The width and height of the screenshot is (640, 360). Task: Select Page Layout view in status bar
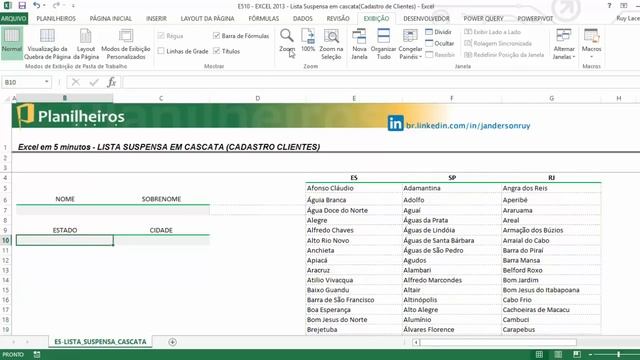558,354
